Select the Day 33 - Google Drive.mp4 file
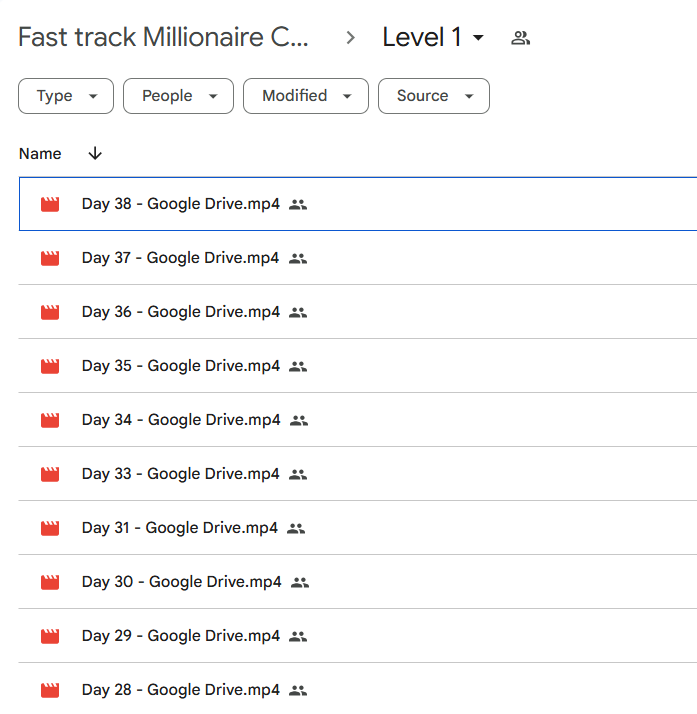697x714 pixels. pos(358,474)
